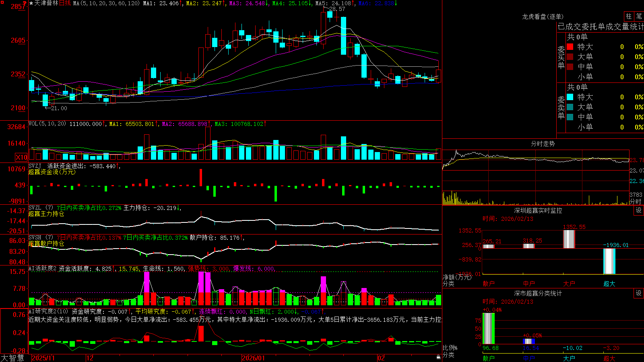
Task: Select the 2025/11 date marker on the timeline
Action: (43, 358)
